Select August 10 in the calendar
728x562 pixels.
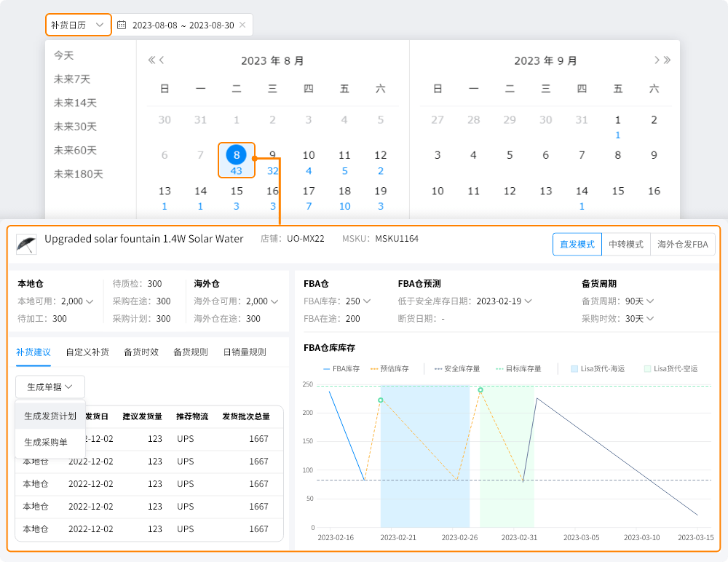coord(309,155)
